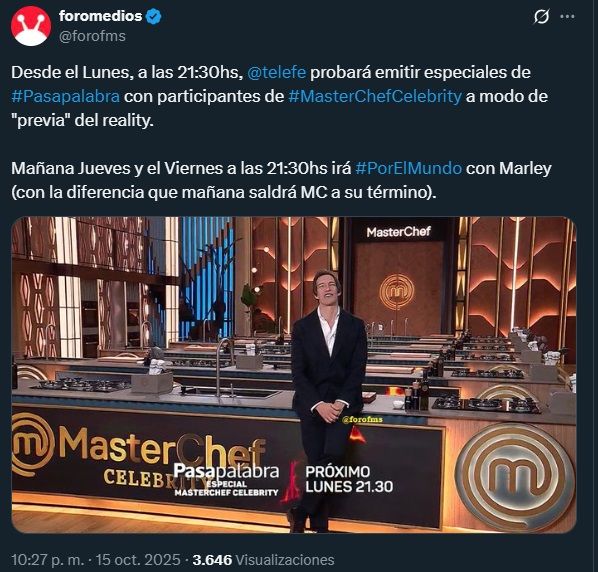Open the #MasterChefCelebrity hashtag

point(375,96)
